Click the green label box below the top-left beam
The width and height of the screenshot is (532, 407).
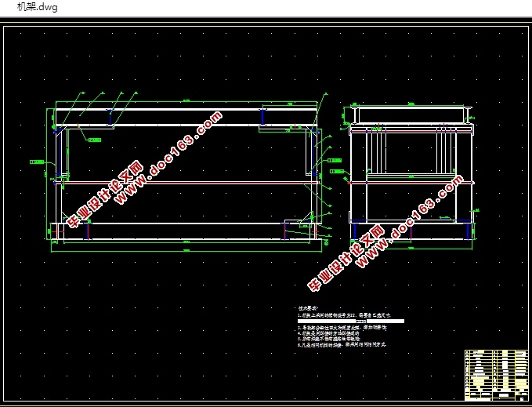[x=95, y=140]
